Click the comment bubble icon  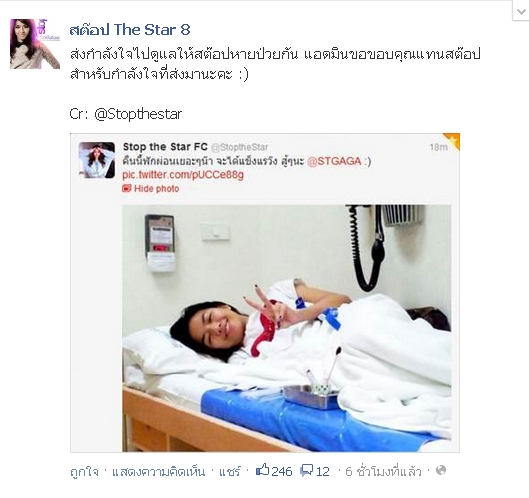point(307,470)
